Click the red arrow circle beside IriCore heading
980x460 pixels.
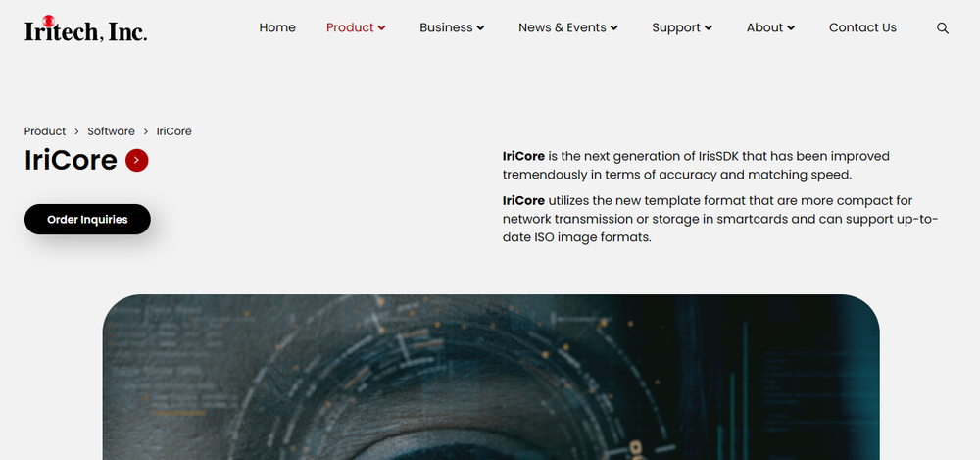tap(137, 160)
